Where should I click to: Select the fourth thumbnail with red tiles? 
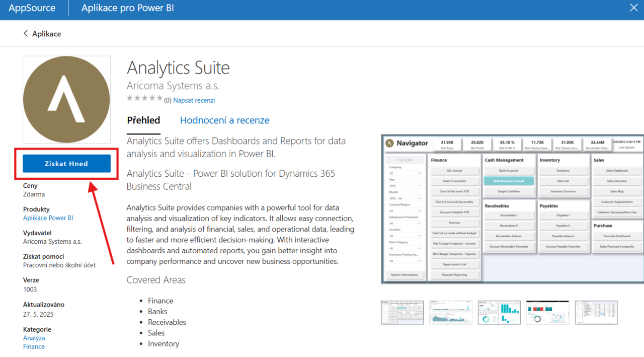click(x=547, y=312)
